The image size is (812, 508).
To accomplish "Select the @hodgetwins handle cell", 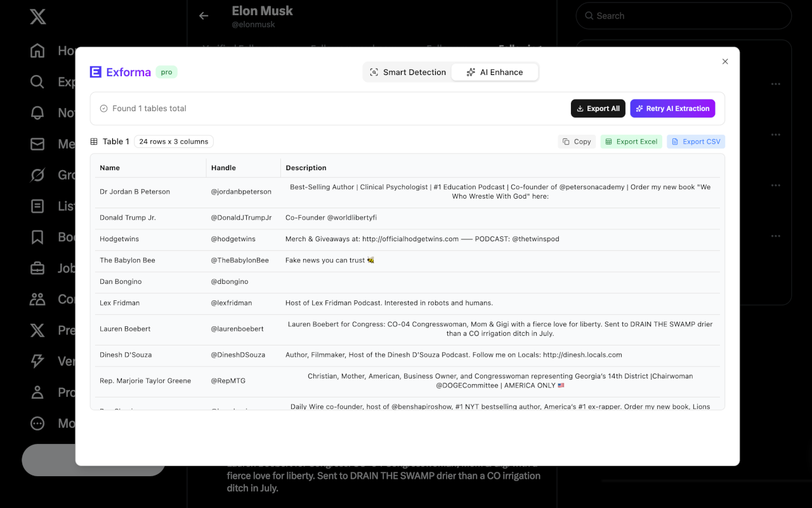I will coord(244,239).
